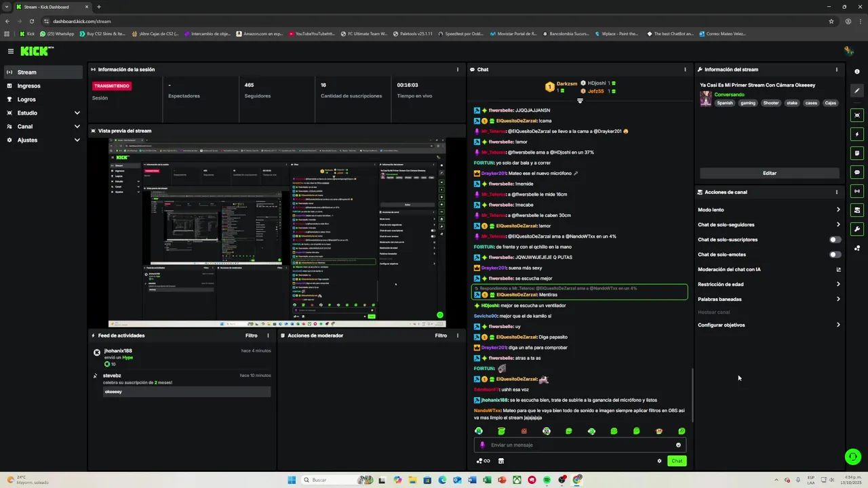
Task: Click the Enviar un mensaje input field
Action: pyautogui.click(x=580, y=445)
